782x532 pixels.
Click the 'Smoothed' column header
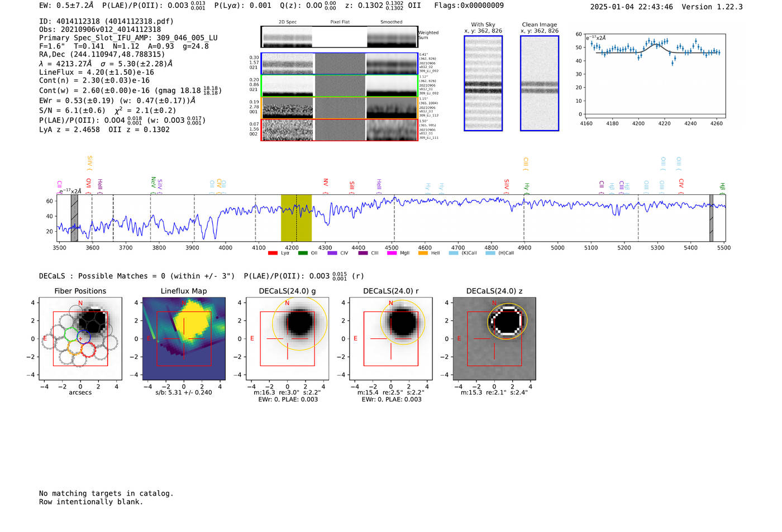click(392, 22)
